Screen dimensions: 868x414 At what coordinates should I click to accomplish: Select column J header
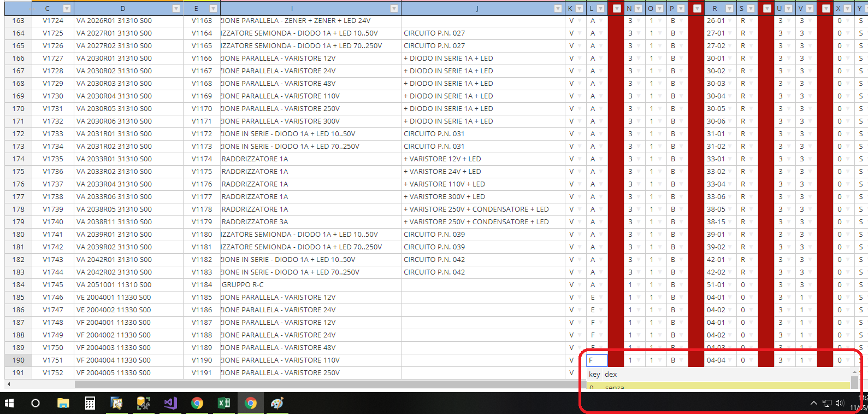point(477,8)
